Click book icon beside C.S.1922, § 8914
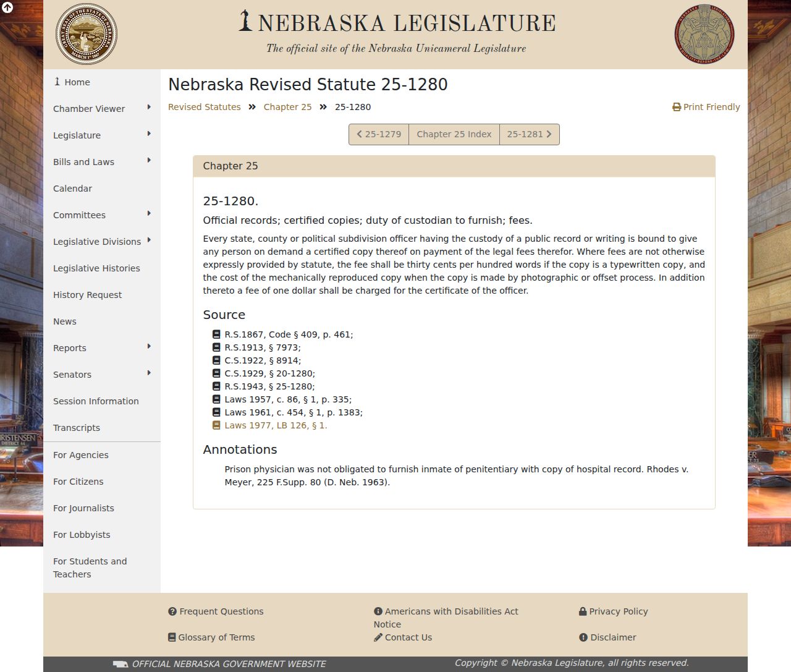 pyautogui.click(x=216, y=360)
